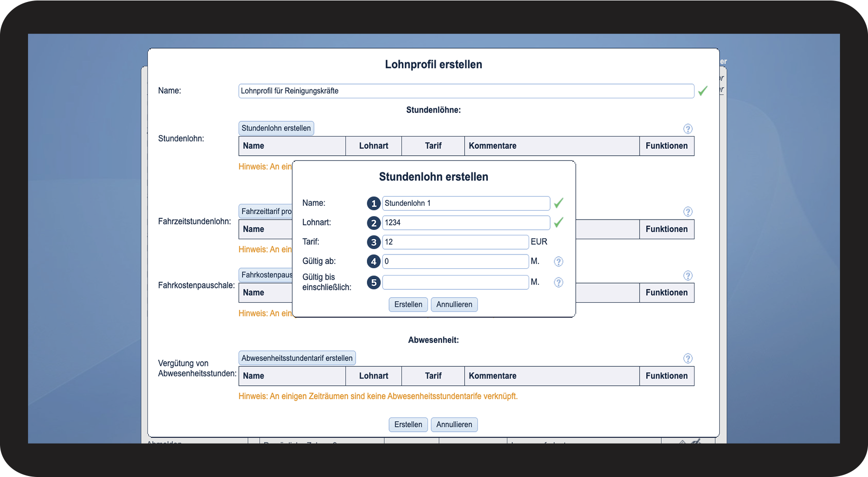Click the Tarif input field in EUR
Image resolution: width=868 pixels, height=477 pixels.
point(455,242)
